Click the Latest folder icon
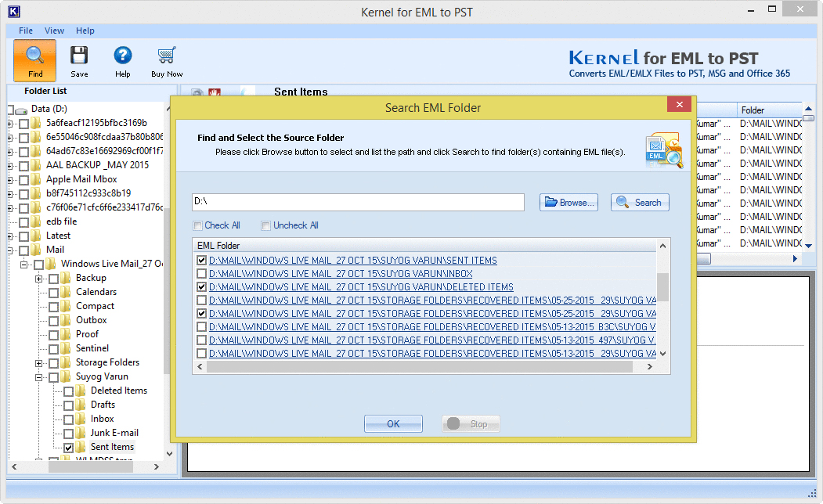The height and width of the screenshot is (504, 823). tap(36, 236)
